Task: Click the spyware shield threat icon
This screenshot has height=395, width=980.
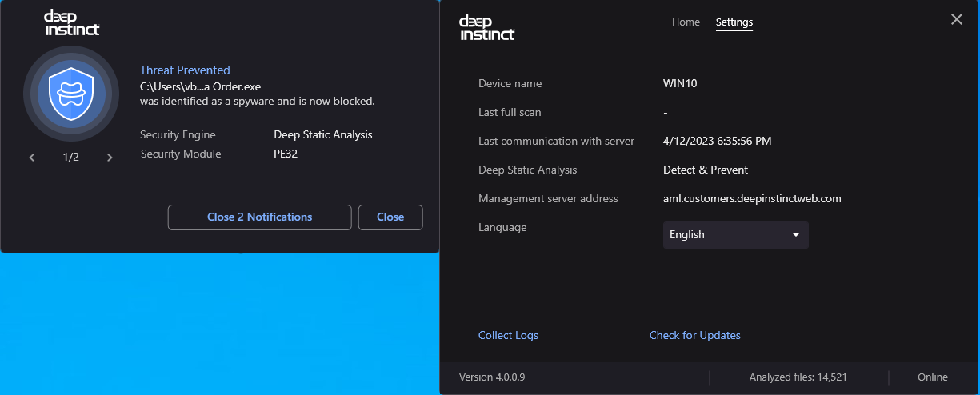Action: [71, 94]
